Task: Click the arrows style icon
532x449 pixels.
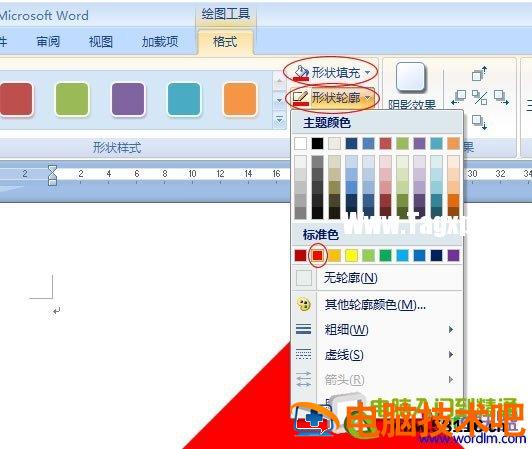Action: pos(303,379)
